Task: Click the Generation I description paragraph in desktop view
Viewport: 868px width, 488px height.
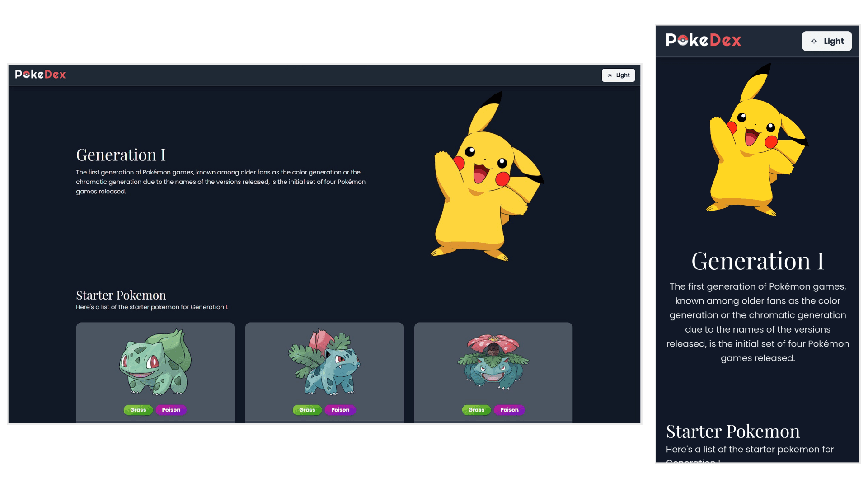Action: click(x=221, y=182)
